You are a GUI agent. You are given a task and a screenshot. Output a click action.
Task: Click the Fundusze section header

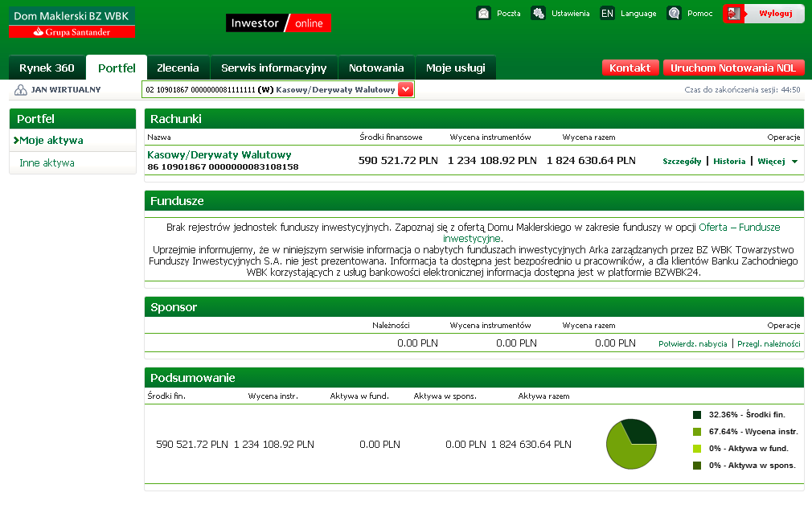(x=474, y=201)
